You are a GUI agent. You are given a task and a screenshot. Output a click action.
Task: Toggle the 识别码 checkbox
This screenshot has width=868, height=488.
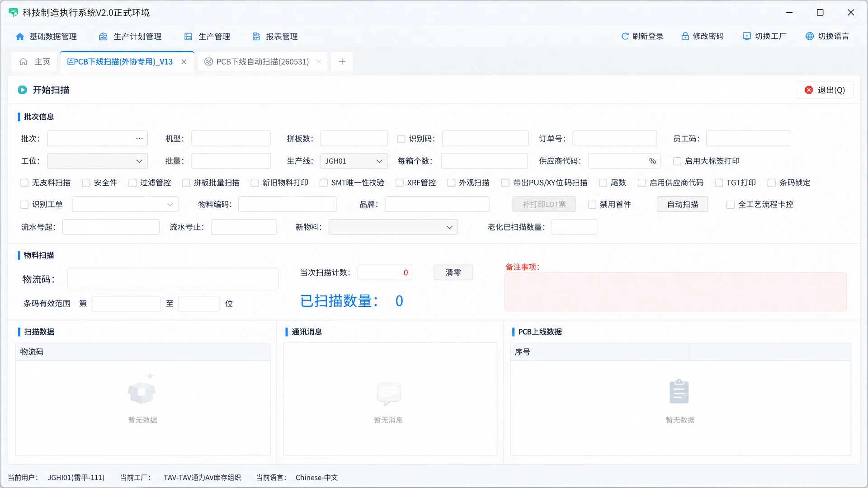click(x=401, y=139)
